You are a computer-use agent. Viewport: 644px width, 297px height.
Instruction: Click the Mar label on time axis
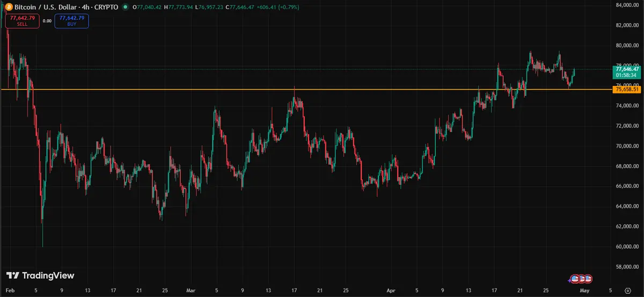(191, 291)
